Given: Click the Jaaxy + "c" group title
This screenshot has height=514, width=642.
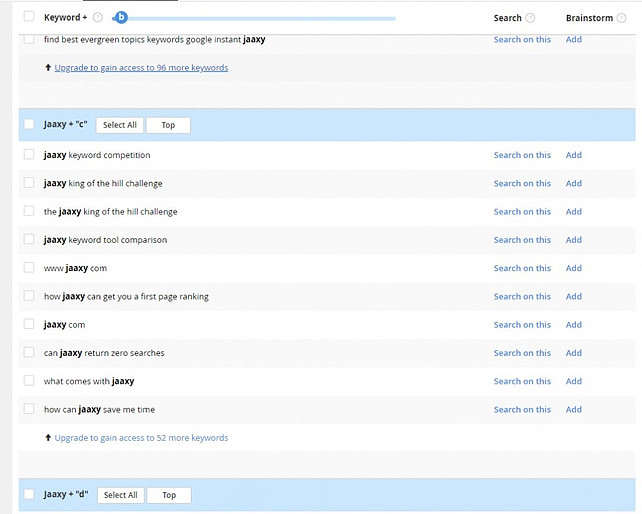Looking at the screenshot, I should (x=66, y=124).
